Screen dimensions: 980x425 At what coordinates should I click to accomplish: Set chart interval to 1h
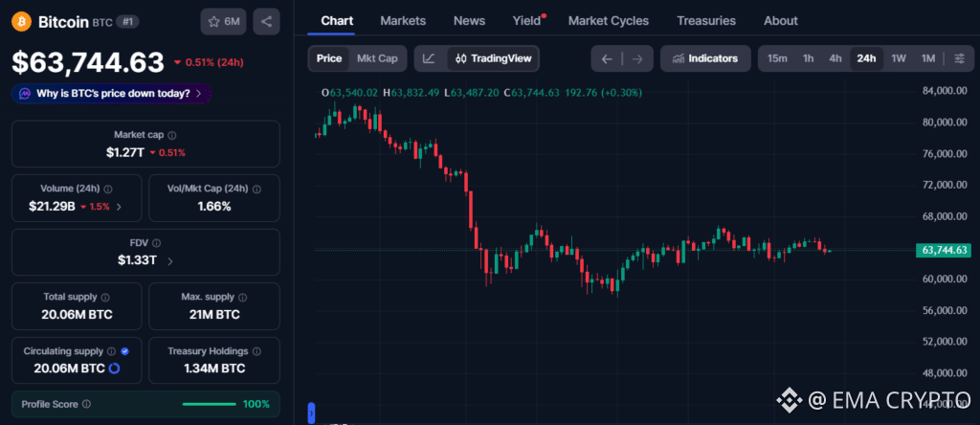[x=808, y=58]
